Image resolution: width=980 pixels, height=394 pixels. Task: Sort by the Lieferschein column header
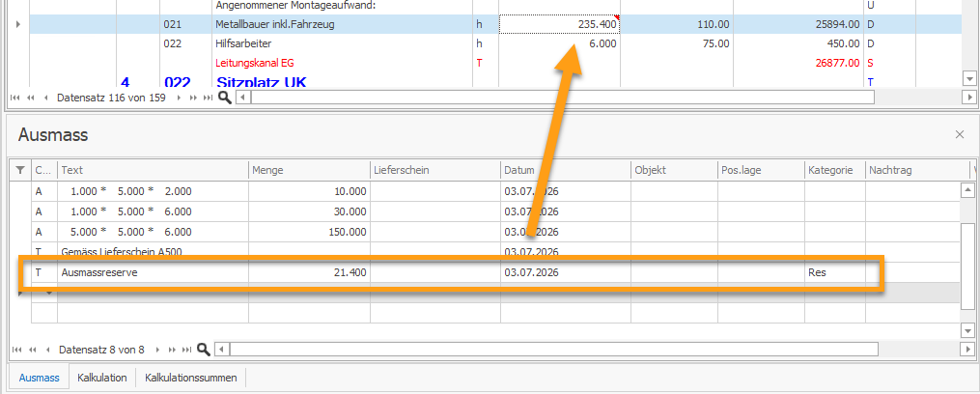(x=435, y=170)
